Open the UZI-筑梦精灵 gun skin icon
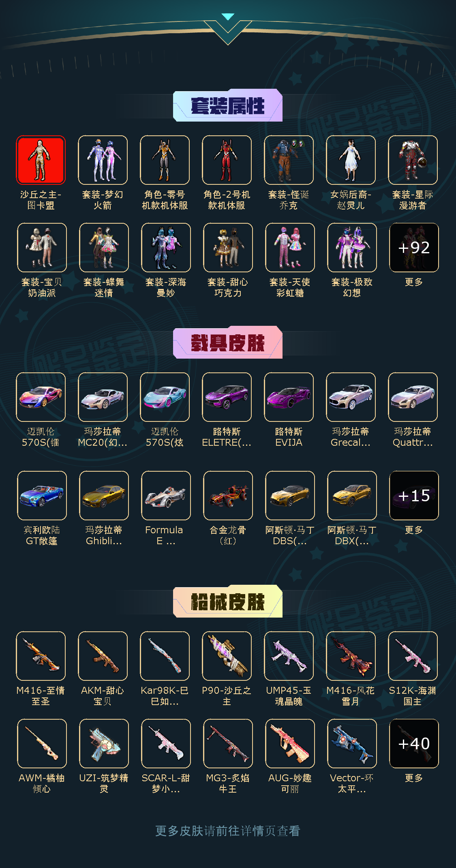 point(104,743)
